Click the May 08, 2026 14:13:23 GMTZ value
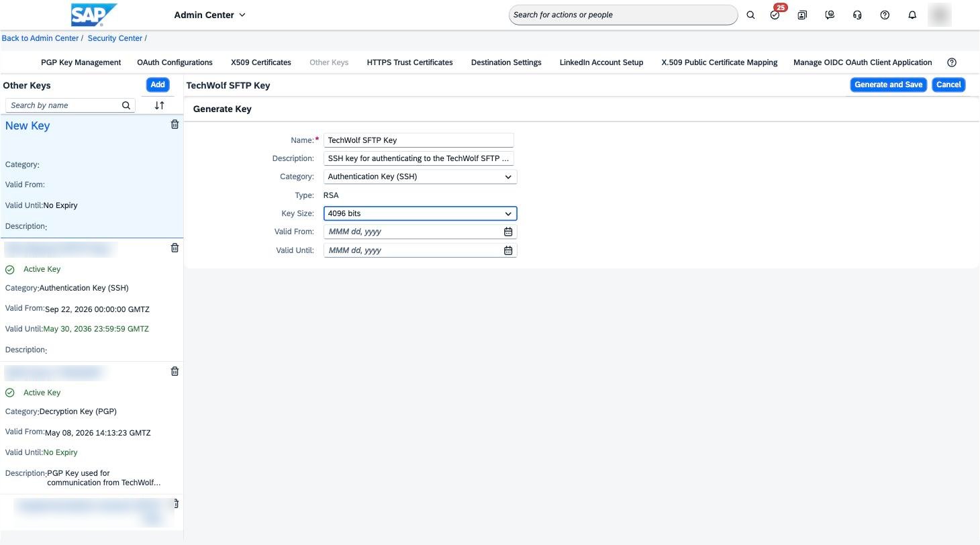980x545 pixels. [97, 433]
